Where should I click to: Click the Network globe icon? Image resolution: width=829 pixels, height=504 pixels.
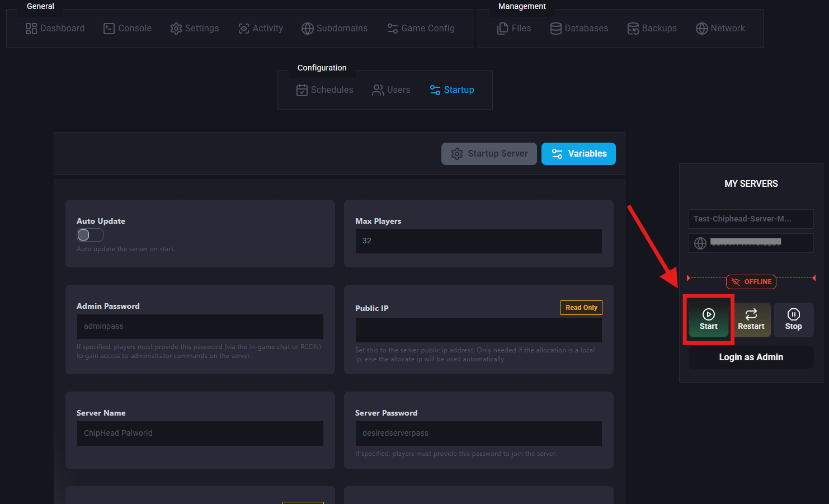pyautogui.click(x=702, y=29)
